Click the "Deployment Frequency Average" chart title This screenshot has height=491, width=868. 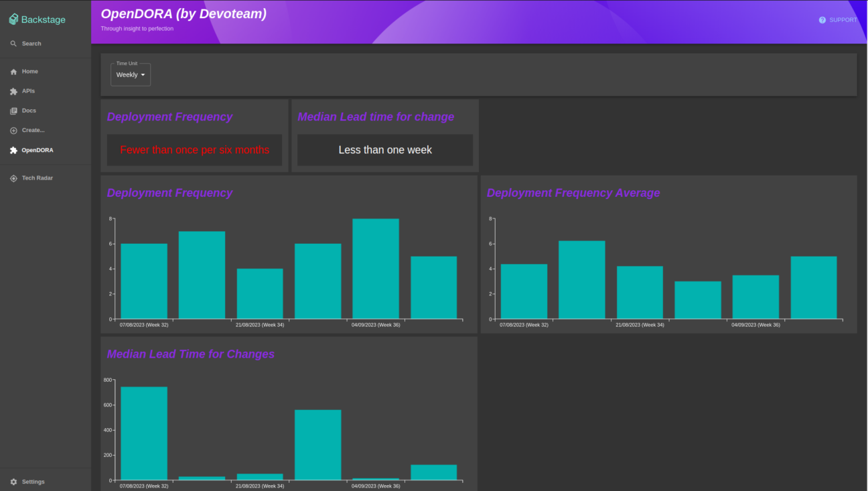573,193
